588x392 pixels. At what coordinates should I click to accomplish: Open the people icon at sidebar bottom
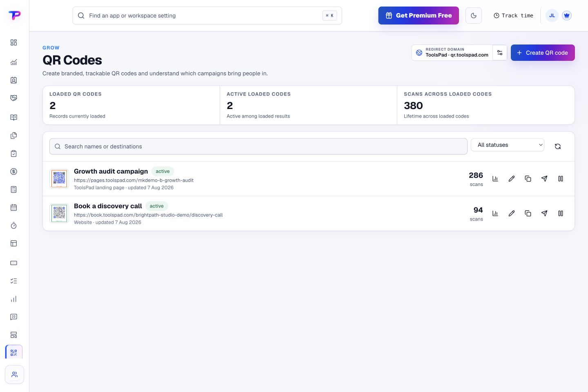[x=14, y=374]
